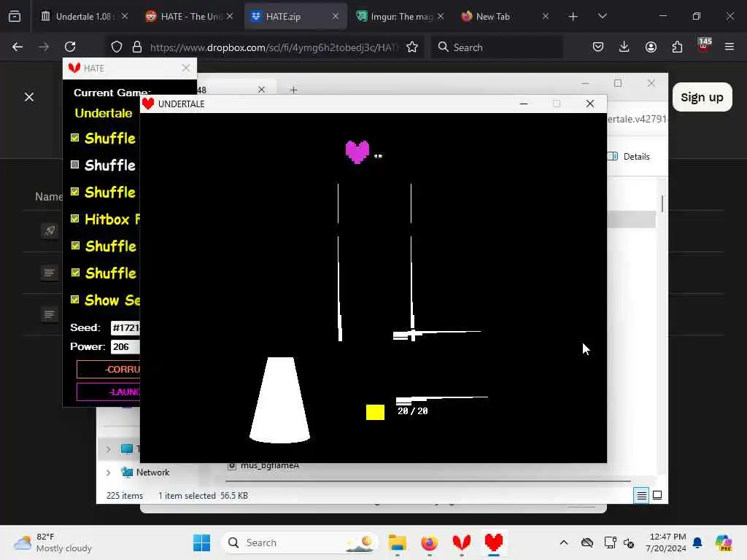Expand the Network tree item
The image size is (747, 560).
point(108,472)
